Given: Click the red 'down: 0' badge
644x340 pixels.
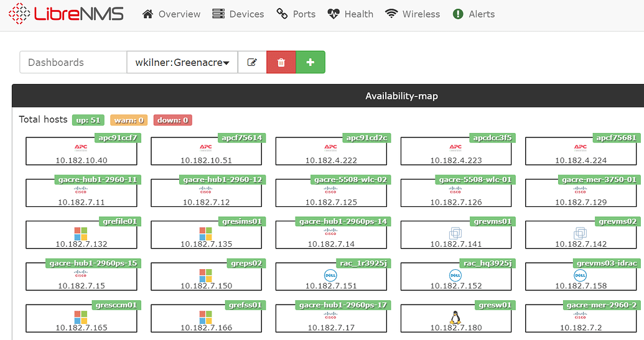Looking at the screenshot, I should click(x=174, y=120).
